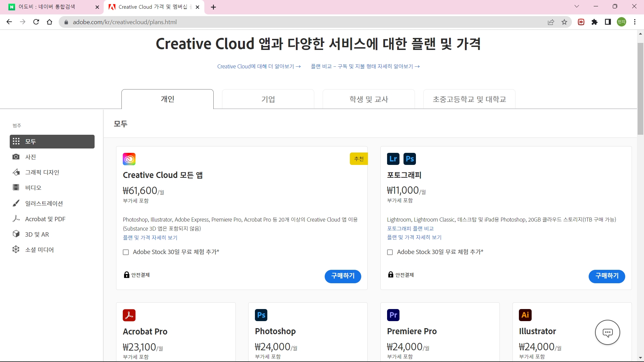
Task: Click the red extension icon in toolbar
Action: click(581, 22)
